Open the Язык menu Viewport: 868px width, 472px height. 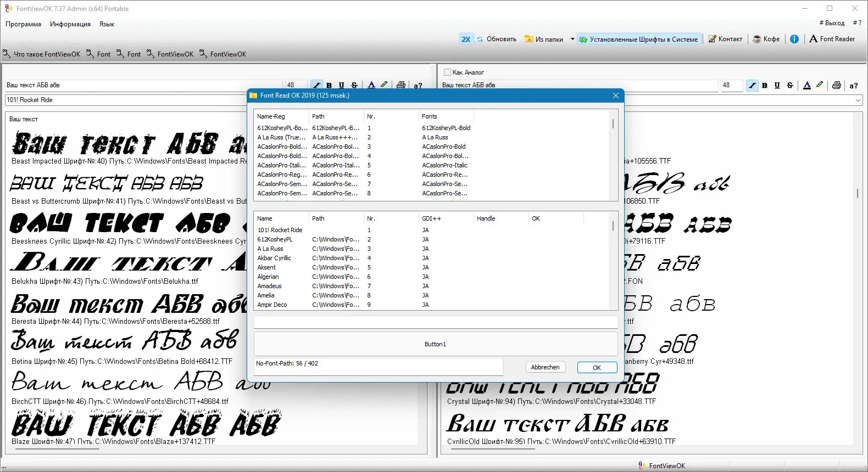pyautogui.click(x=107, y=24)
